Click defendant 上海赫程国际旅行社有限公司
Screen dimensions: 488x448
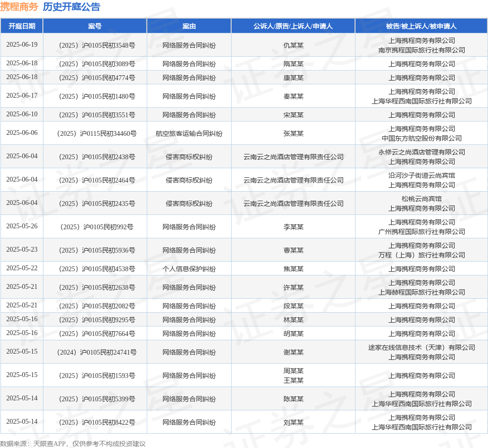click(x=422, y=292)
